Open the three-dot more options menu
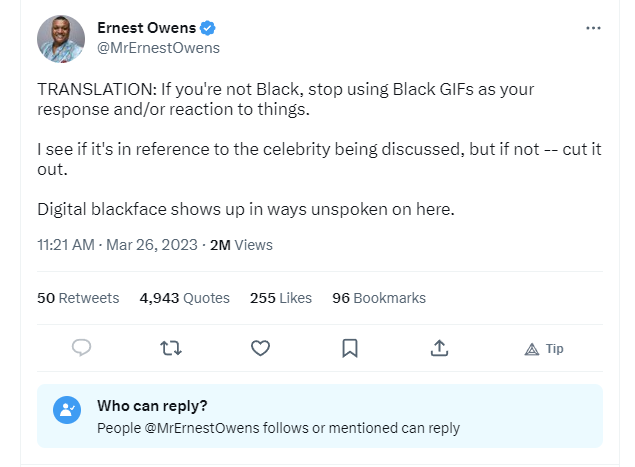 (x=594, y=27)
